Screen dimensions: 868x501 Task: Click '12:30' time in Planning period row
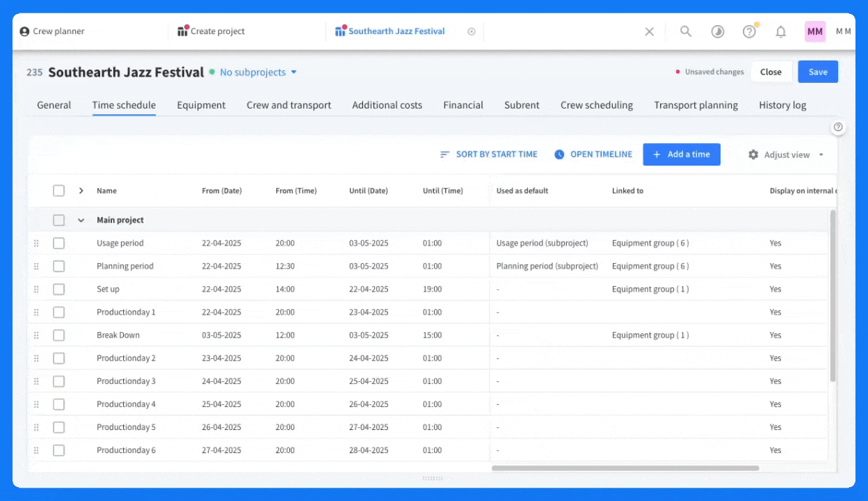(x=285, y=266)
